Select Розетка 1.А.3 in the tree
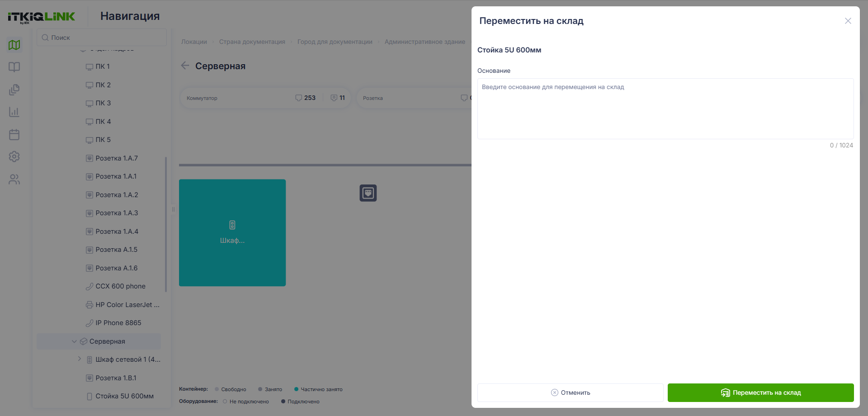The image size is (868, 416). [117, 213]
